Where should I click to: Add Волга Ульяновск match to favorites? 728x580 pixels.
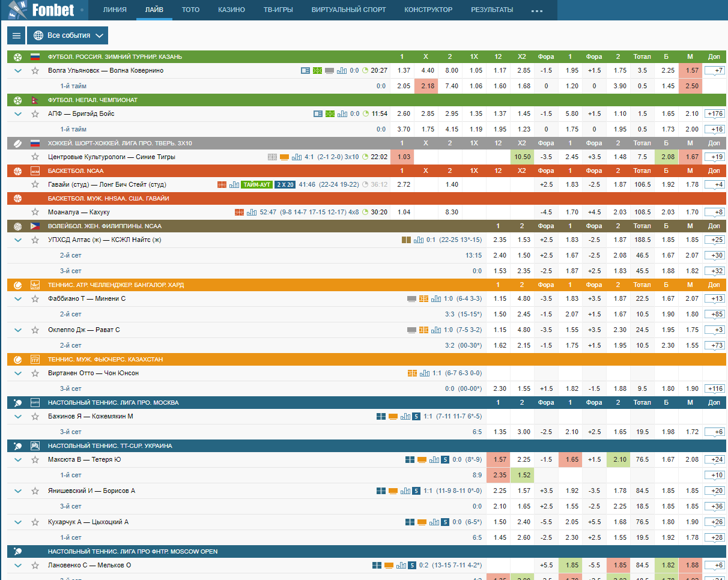click(x=35, y=71)
